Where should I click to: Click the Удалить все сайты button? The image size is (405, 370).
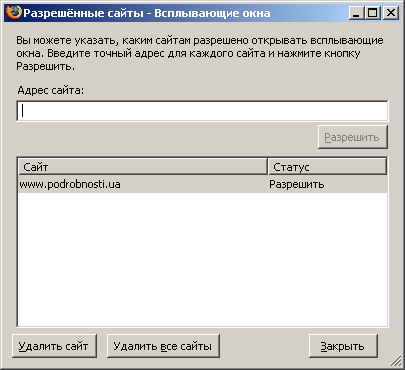pyautogui.click(x=163, y=346)
